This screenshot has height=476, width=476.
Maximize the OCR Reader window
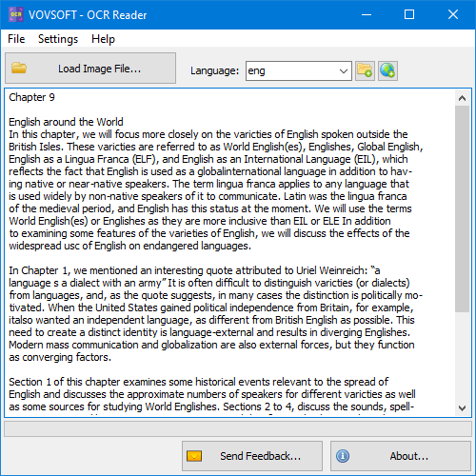click(409, 14)
